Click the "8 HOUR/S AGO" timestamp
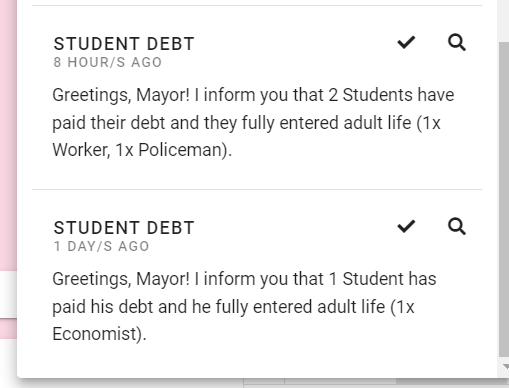The width and height of the screenshot is (509, 388). click(x=108, y=62)
